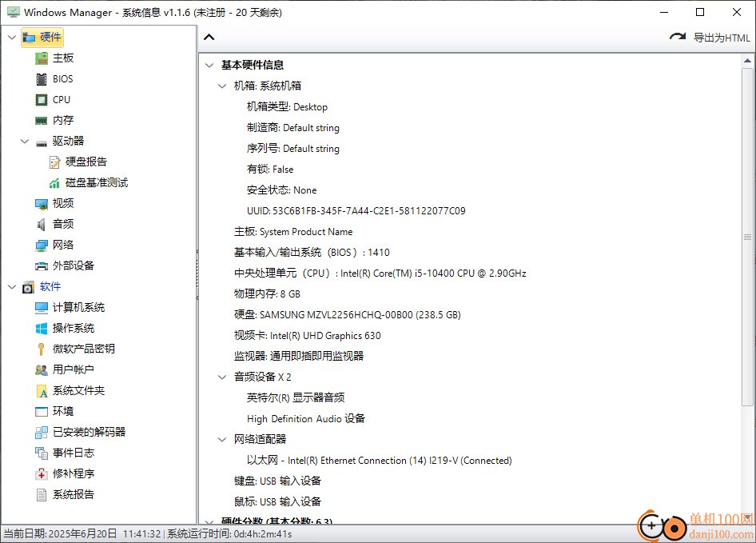Click 导出为HTML button label
The image size is (756, 543).
(722, 38)
